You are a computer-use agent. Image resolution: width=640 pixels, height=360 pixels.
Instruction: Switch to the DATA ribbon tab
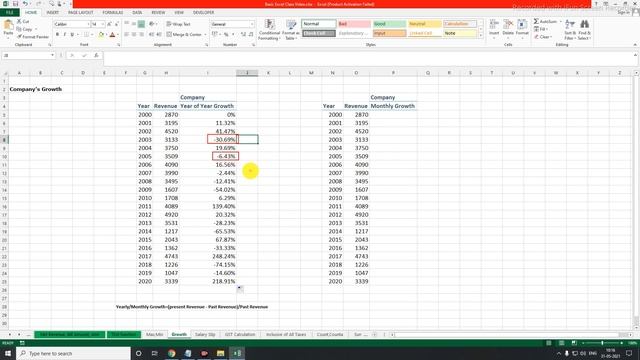click(x=137, y=13)
